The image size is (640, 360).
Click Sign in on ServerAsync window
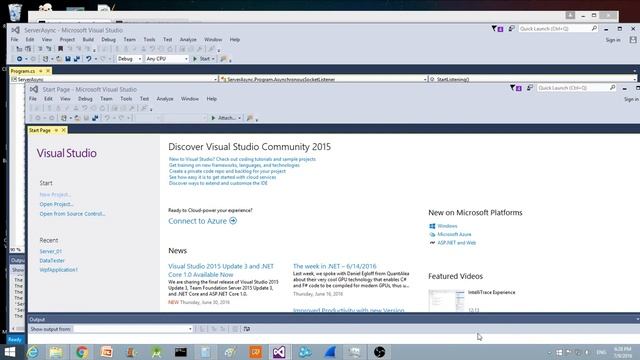click(613, 40)
